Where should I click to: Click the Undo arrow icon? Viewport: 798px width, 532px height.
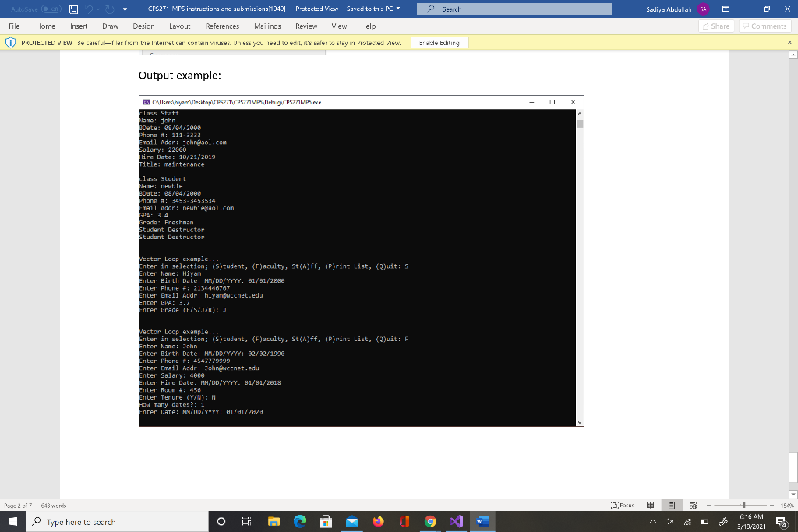coord(90,9)
